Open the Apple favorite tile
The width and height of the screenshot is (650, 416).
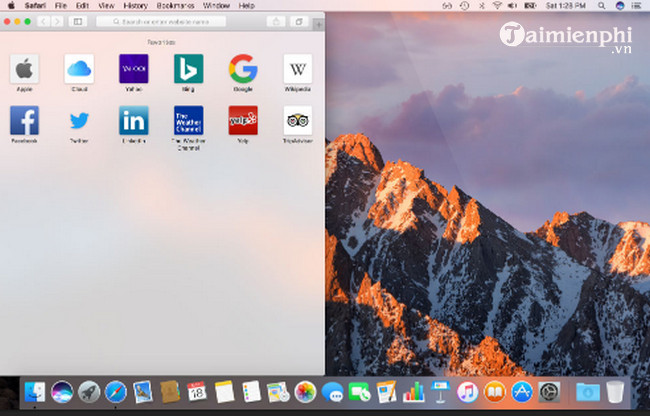point(24,69)
